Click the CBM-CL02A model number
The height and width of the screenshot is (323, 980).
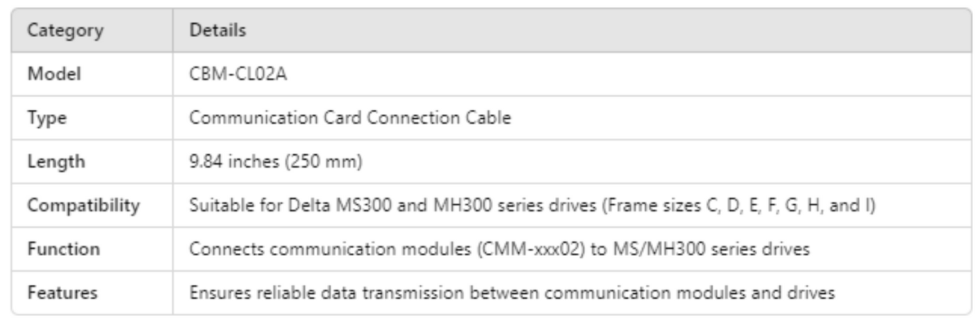coord(237,74)
